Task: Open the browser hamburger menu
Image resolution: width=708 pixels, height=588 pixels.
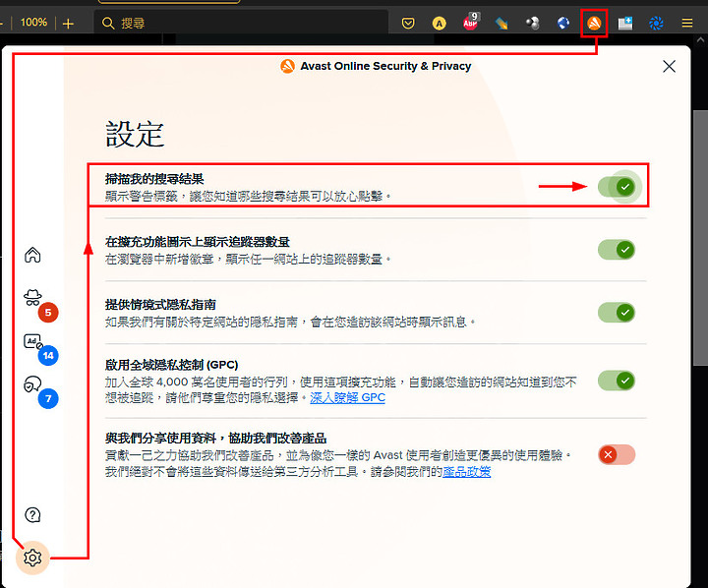Action: (x=687, y=23)
